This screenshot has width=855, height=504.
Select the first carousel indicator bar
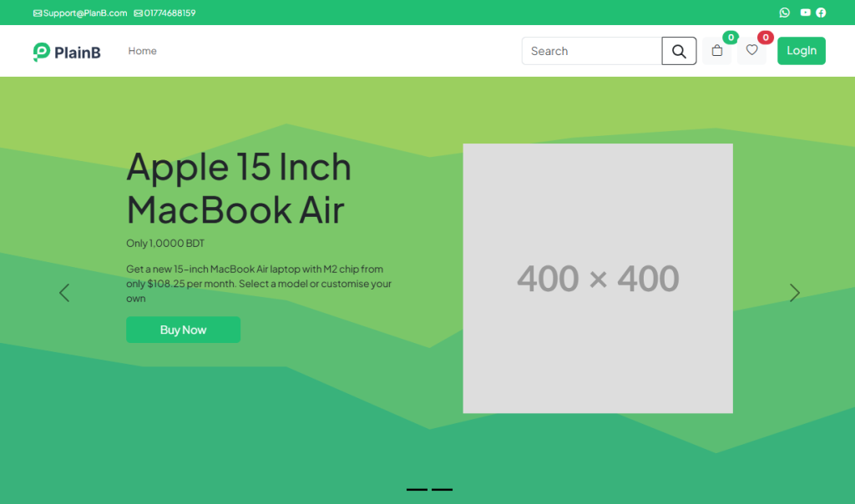pyautogui.click(x=417, y=489)
